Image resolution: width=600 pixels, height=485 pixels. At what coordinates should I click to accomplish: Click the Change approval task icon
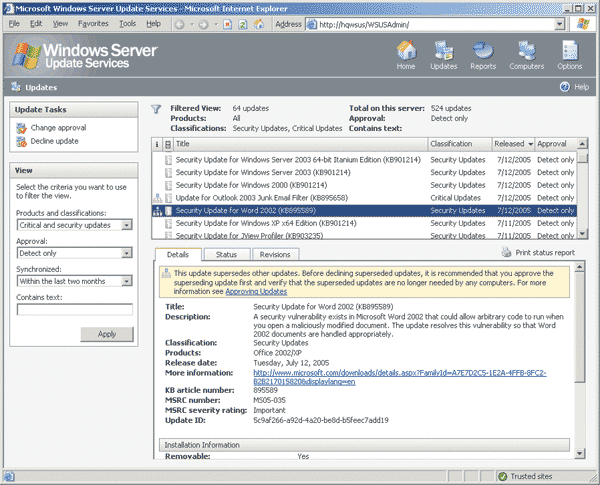[21, 128]
